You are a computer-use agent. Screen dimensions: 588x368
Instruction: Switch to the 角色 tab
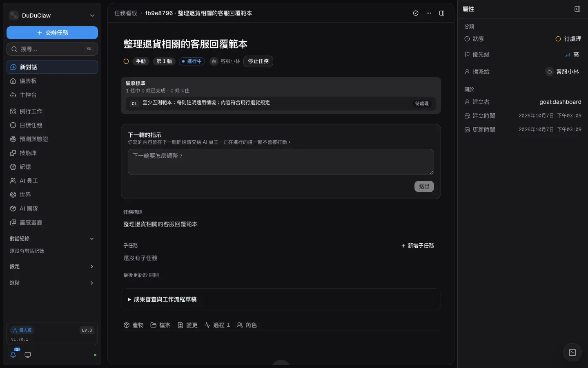pyautogui.click(x=247, y=325)
